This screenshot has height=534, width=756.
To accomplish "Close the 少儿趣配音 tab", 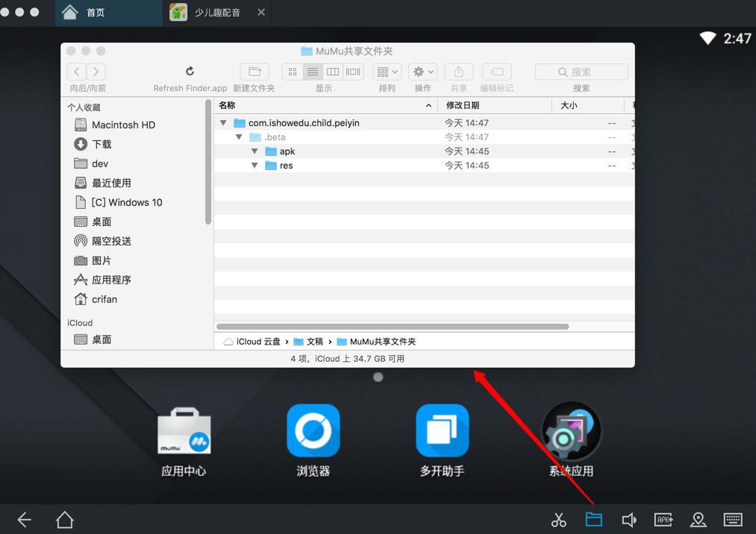I will [x=261, y=12].
